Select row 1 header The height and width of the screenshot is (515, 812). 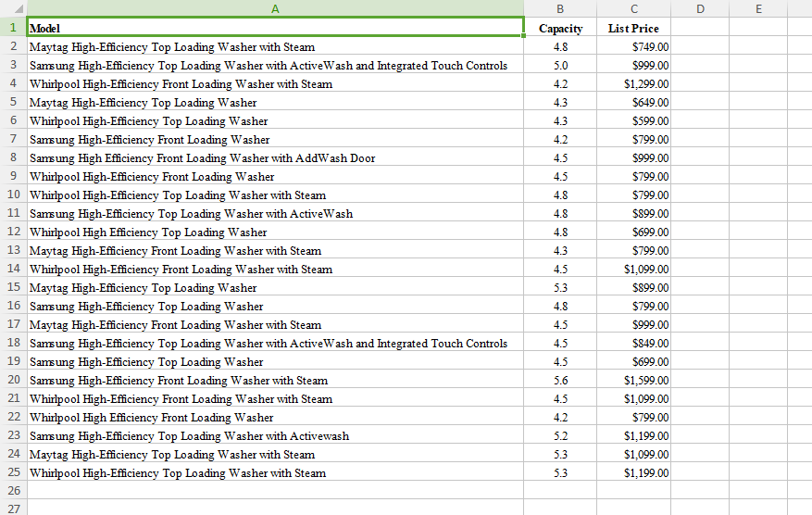tap(14, 28)
